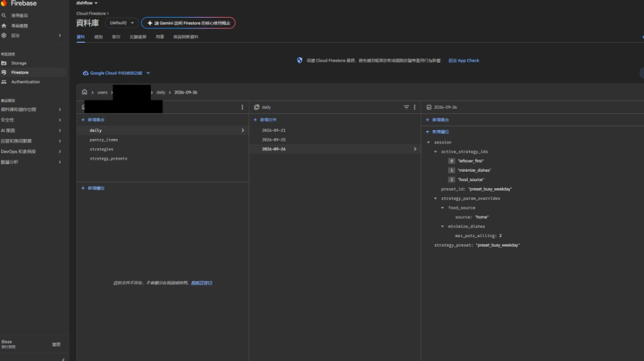Click the Firebase flame logo
The image size is (644, 361).
[x=4, y=3]
